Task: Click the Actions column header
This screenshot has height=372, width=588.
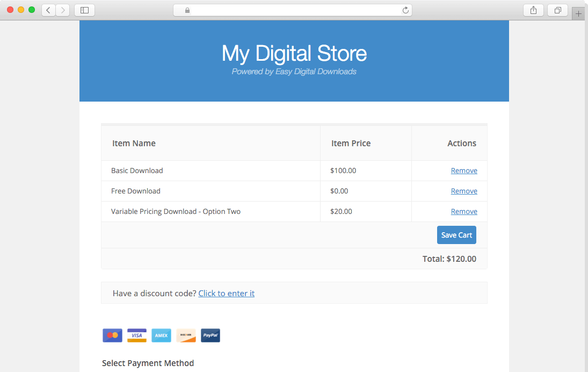Action: 462,143
